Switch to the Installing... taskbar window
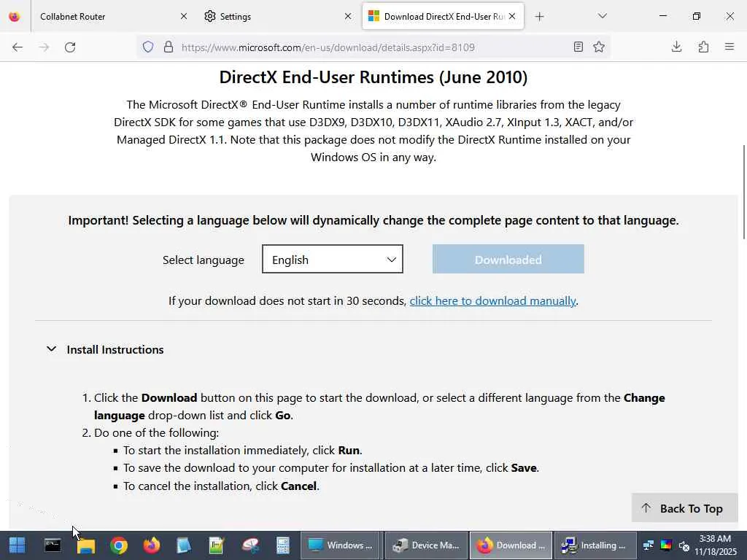 [595, 545]
